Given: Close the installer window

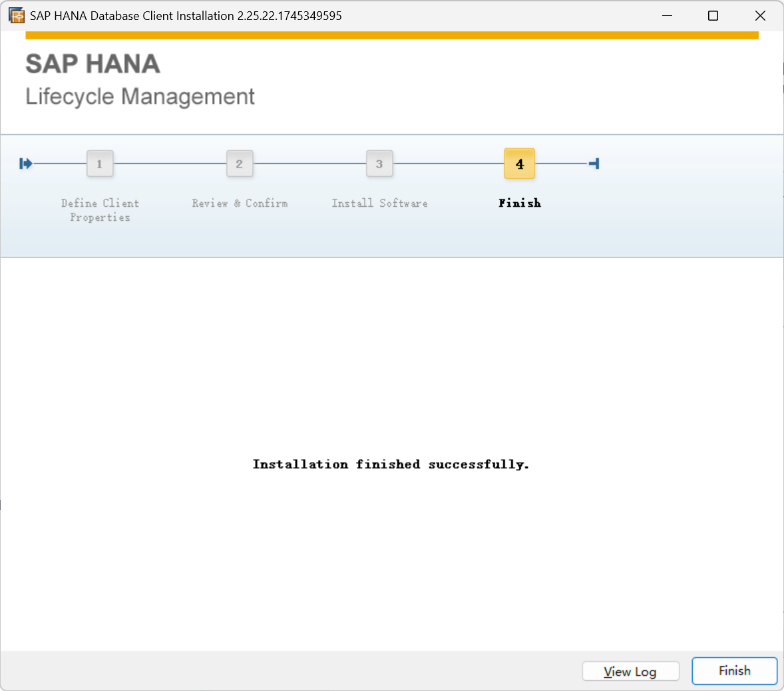Looking at the screenshot, I should (x=760, y=15).
